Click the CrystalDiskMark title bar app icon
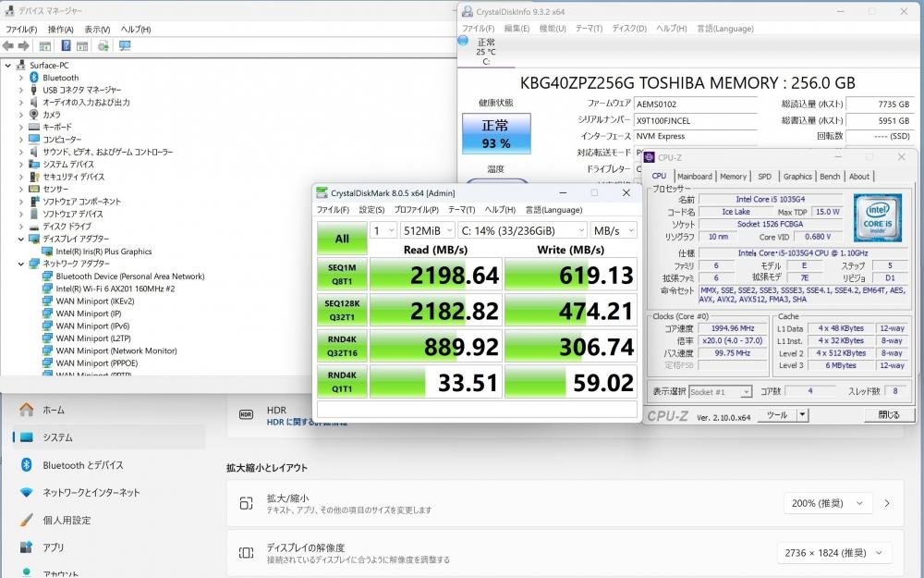 click(322, 193)
